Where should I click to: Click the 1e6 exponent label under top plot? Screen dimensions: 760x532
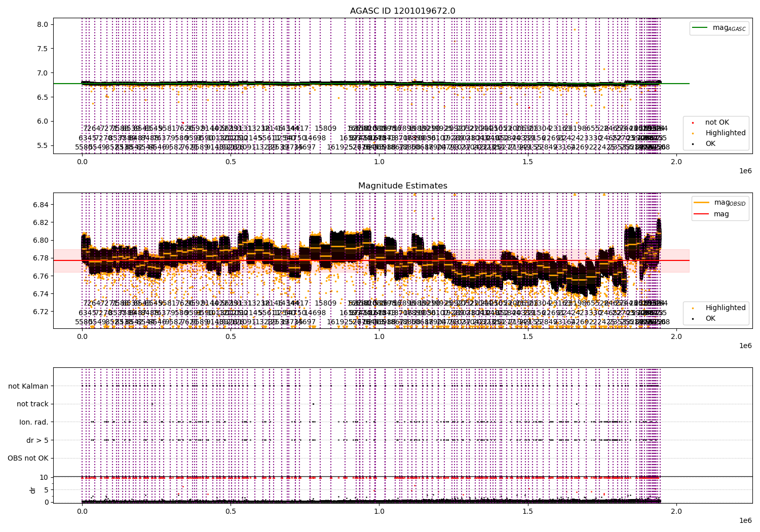tap(745, 171)
